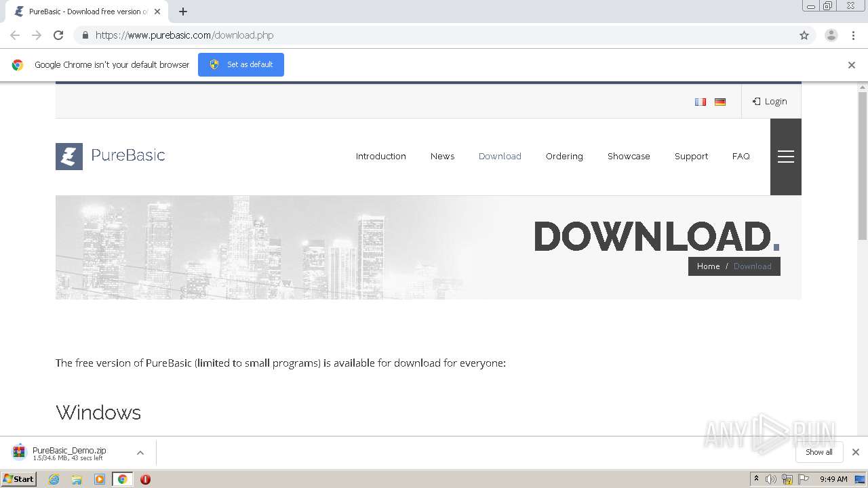Open the network tray icon
Viewport: 868px width, 488px height.
787,479
